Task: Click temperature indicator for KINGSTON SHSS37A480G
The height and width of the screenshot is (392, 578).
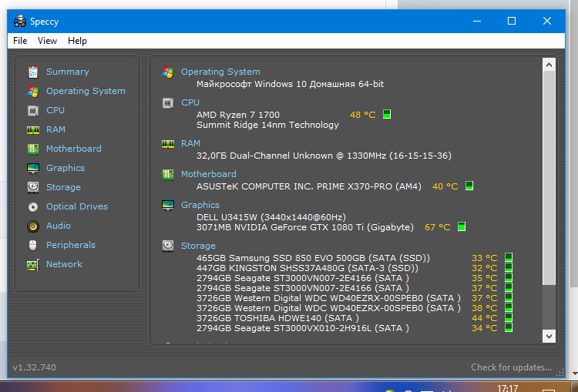Action: [x=509, y=267]
